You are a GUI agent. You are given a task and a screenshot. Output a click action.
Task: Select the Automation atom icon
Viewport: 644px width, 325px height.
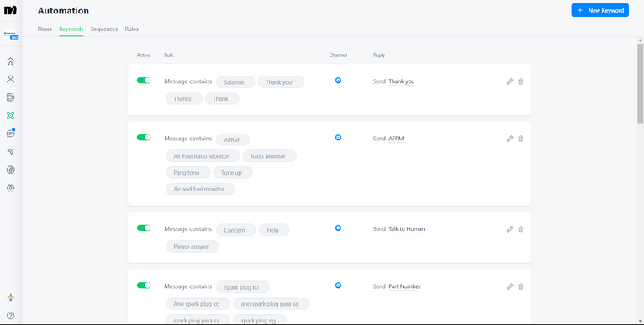11,115
